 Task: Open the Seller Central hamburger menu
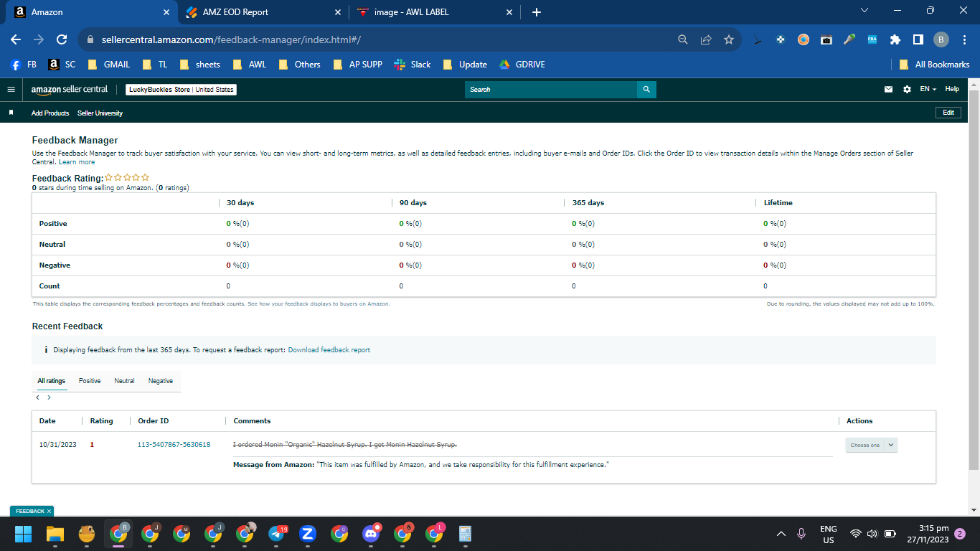11,90
